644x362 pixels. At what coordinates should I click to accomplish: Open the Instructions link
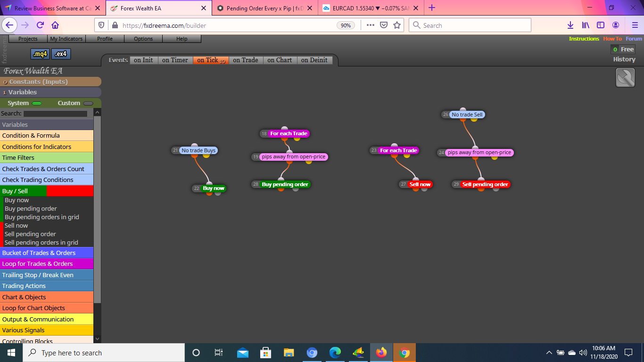click(x=584, y=39)
